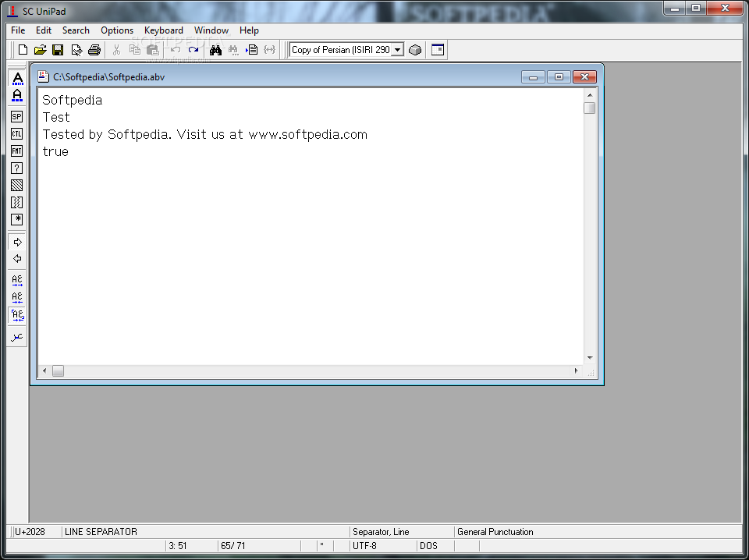Click the vertical scrollbar down arrow
749x560 pixels.
click(x=590, y=357)
